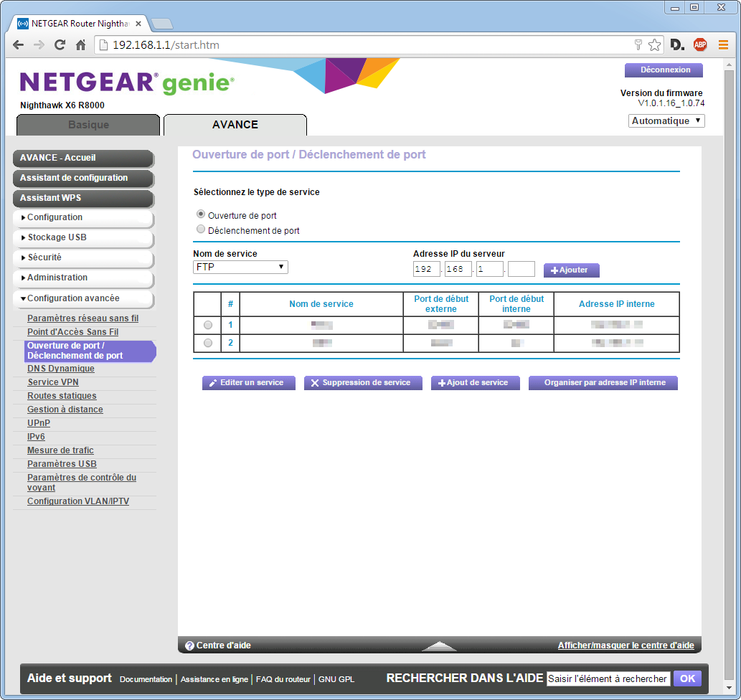
Task: Open the Automatique language dropdown
Action: pyautogui.click(x=666, y=121)
